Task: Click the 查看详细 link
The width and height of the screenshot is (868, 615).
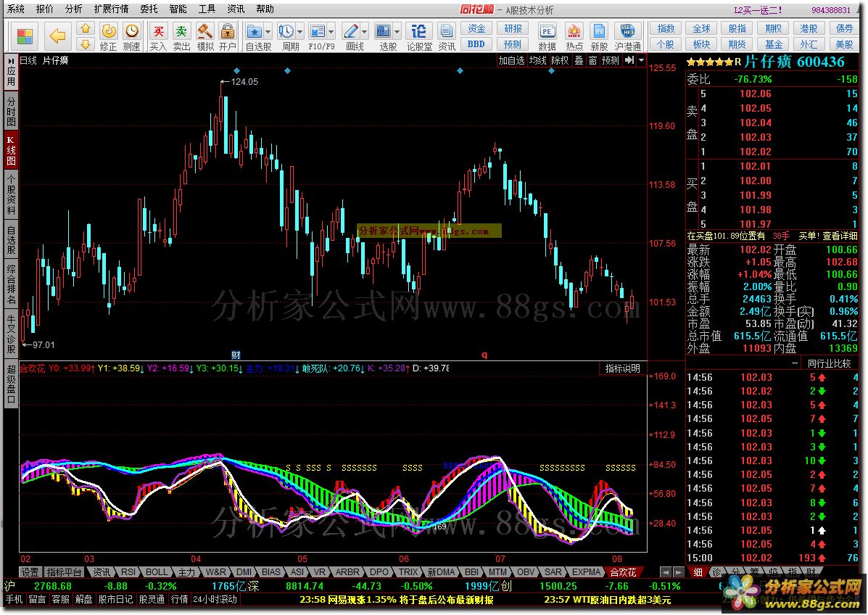Action: pos(840,236)
